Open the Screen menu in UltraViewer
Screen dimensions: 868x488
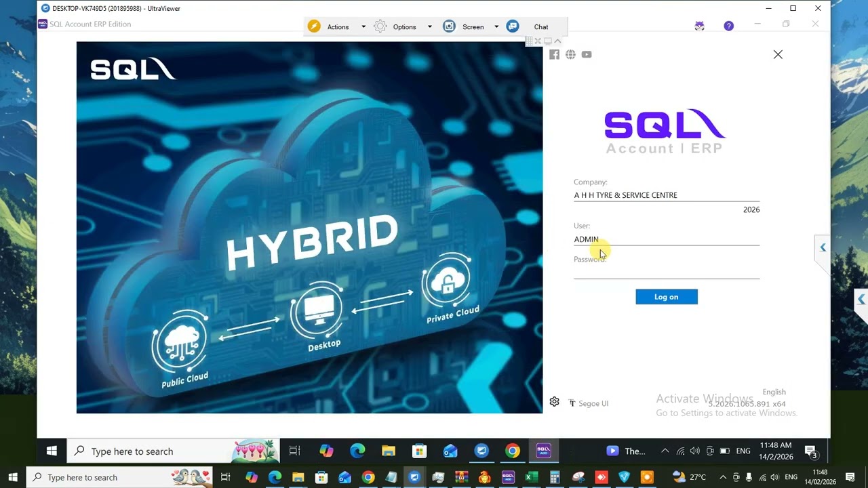click(473, 27)
